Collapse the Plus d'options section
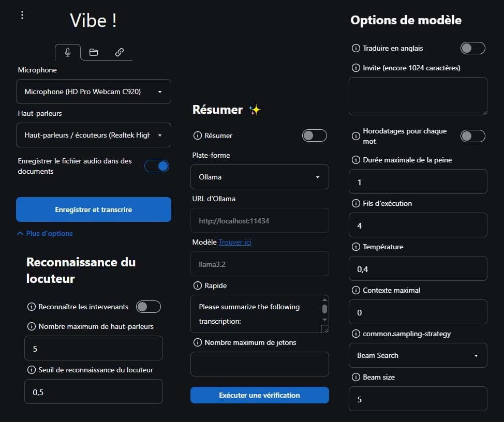The height and width of the screenshot is (422, 504). tap(45, 233)
